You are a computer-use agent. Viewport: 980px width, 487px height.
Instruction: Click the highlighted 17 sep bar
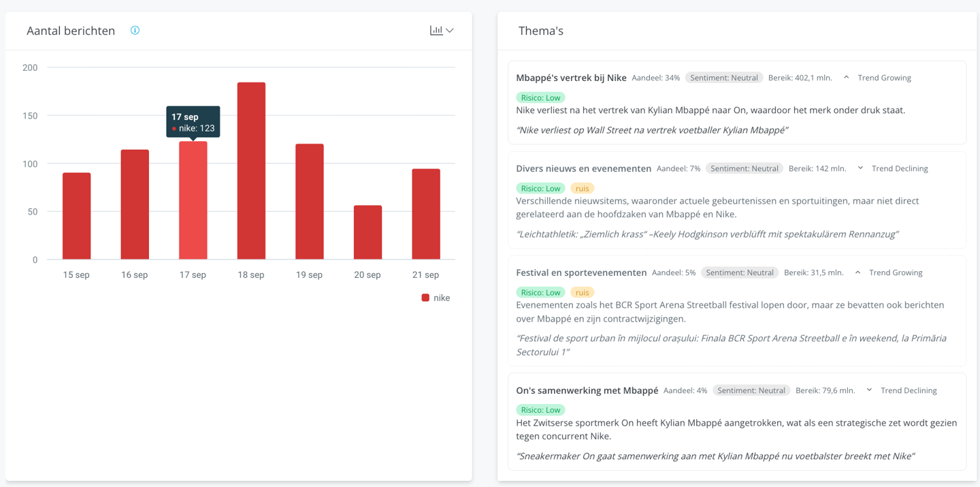(193, 200)
